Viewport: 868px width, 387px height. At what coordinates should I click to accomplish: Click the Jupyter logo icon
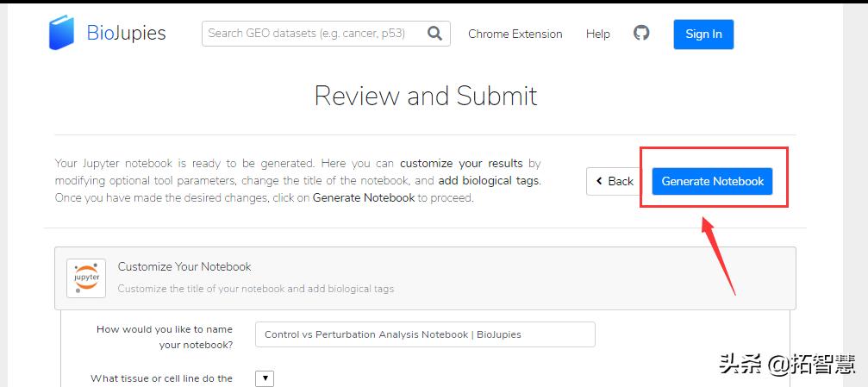[86, 278]
